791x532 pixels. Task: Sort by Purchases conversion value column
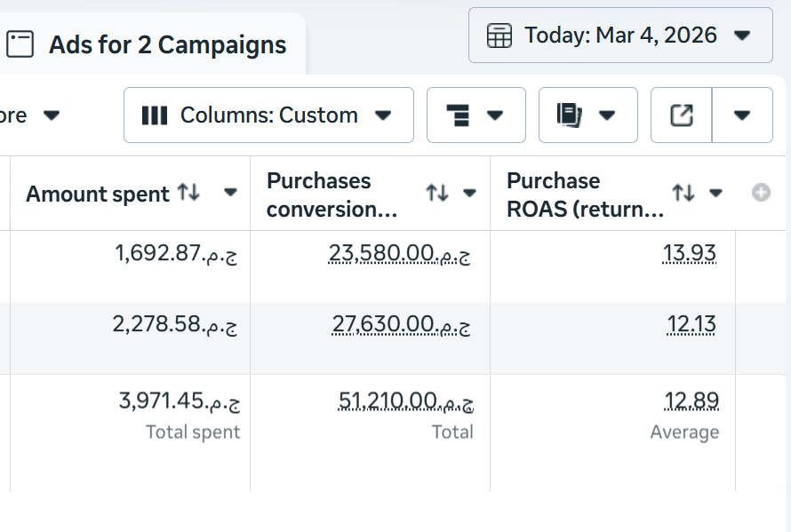pos(437,193)
